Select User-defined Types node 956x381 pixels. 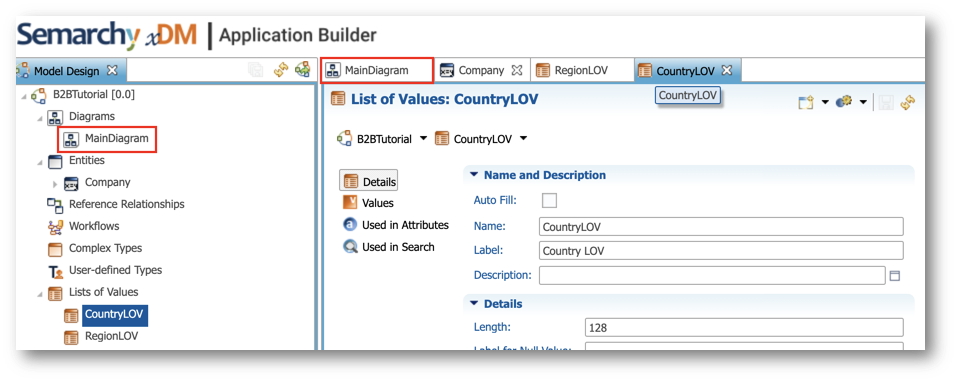(115, 270)
